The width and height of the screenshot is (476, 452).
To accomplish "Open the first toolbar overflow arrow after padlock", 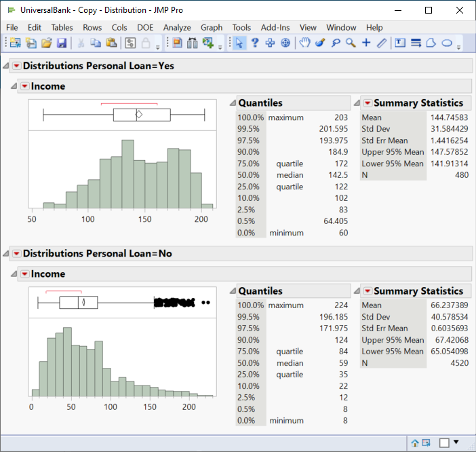I will (x=157, y=47).
